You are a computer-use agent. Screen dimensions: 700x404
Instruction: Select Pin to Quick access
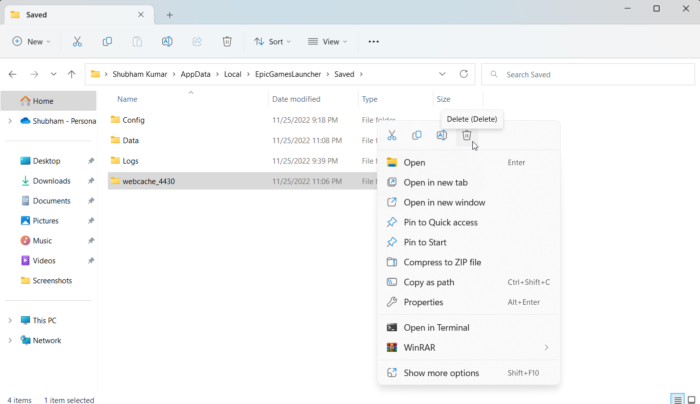pyautogui.click(x=468, y=222)
